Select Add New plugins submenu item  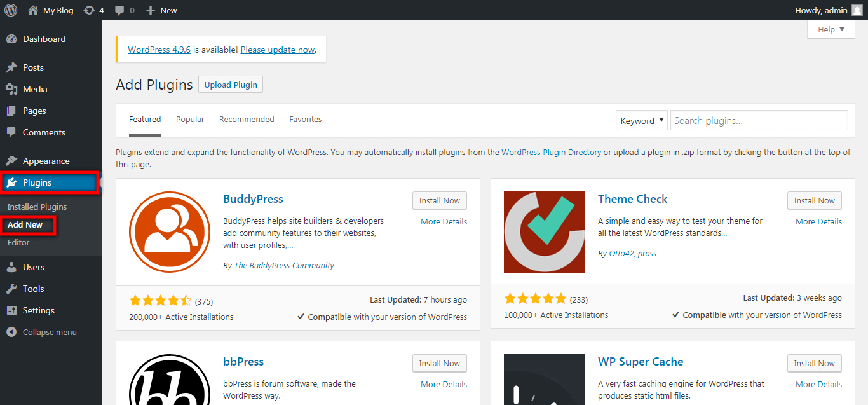(25, 224)
